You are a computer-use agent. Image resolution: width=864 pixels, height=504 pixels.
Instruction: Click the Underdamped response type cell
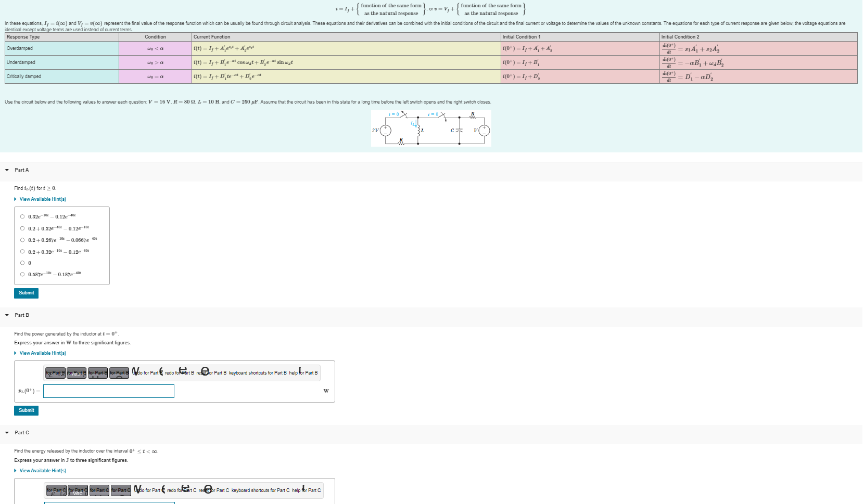pos(62,62)
